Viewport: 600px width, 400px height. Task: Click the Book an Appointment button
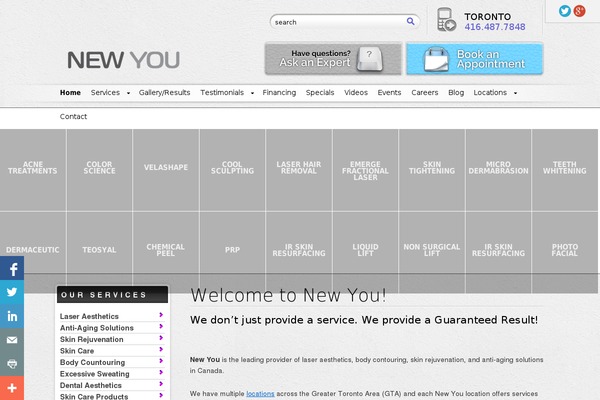474,59
